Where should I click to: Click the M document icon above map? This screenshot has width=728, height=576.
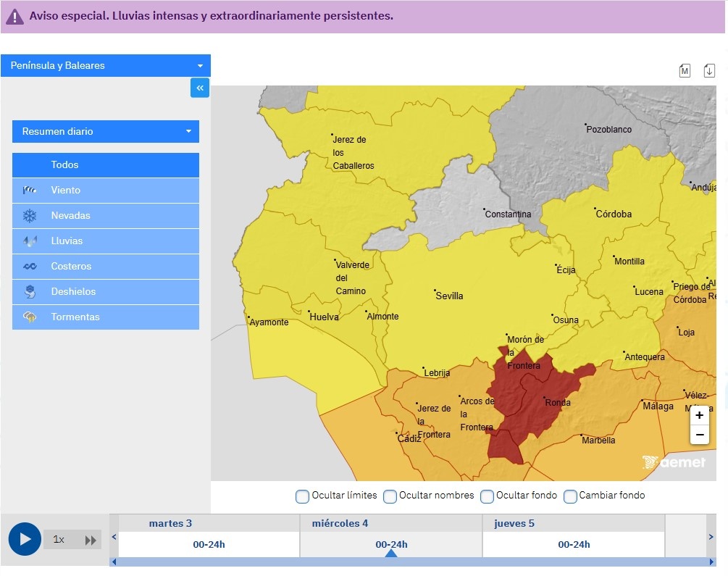click(685, 70)
